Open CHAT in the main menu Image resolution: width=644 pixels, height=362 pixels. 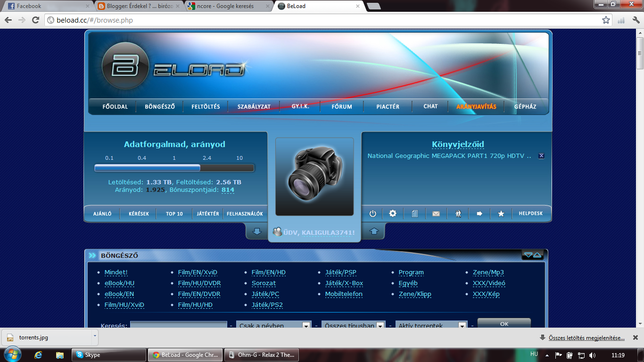point(430,106)
